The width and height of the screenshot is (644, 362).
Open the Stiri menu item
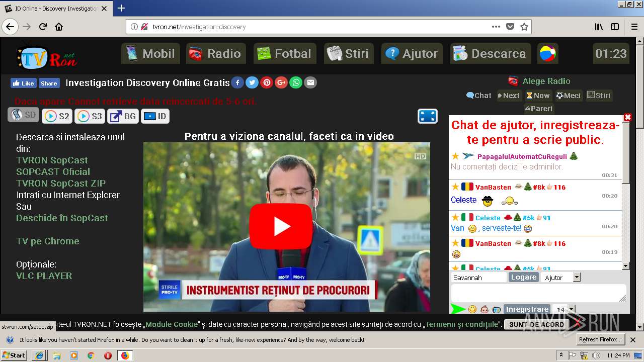click(x=349, y=53)
